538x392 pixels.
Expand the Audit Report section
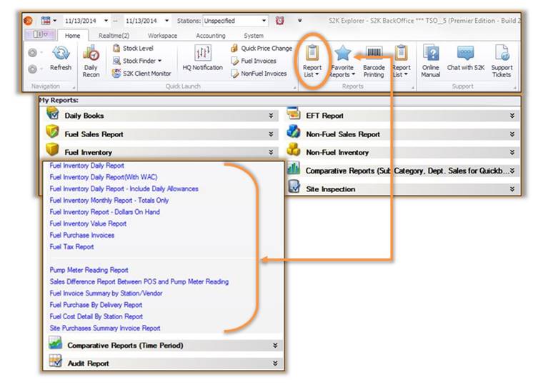tap(275, 363)
